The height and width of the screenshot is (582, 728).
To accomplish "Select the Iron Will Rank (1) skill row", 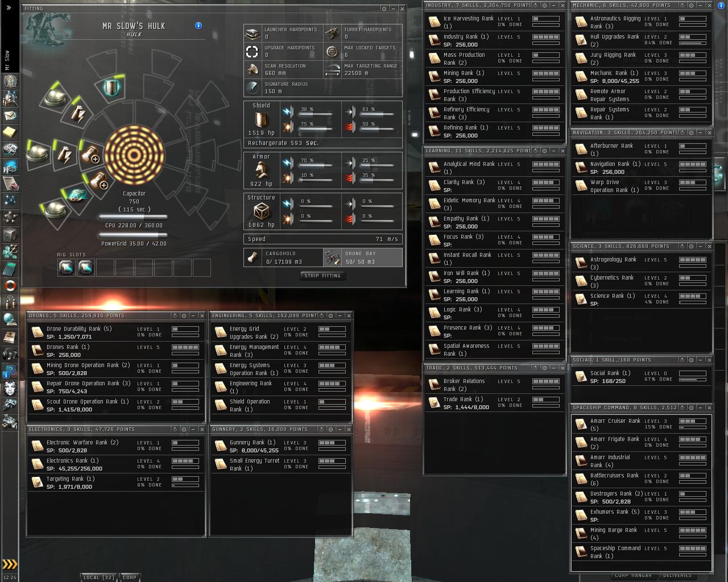I will (x=495, y=277).
